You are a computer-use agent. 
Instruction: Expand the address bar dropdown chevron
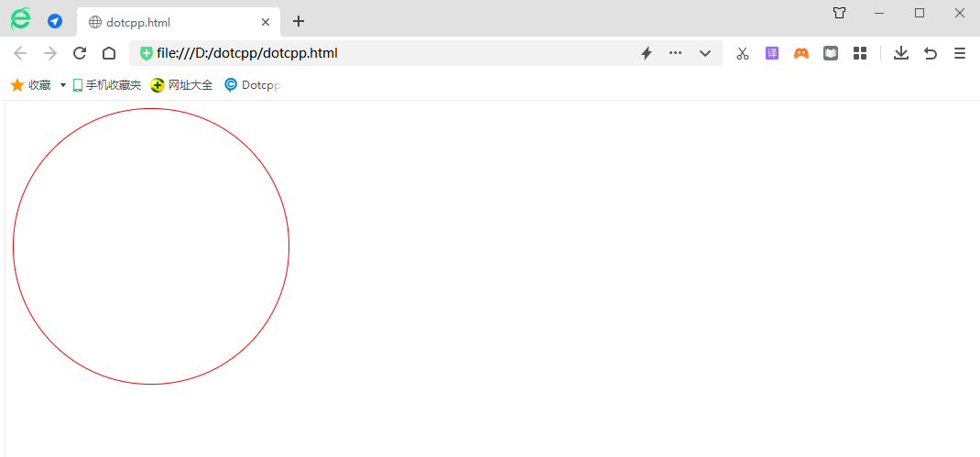pyautogui.click(x=705, y=53)
